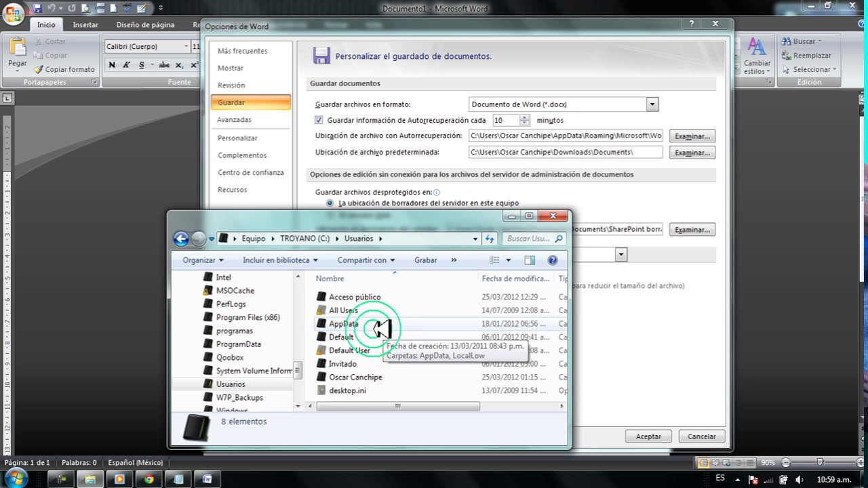Click Examinar for SharePoint drafts location
The image size is (868, 488).
click(x=692, y=230)
